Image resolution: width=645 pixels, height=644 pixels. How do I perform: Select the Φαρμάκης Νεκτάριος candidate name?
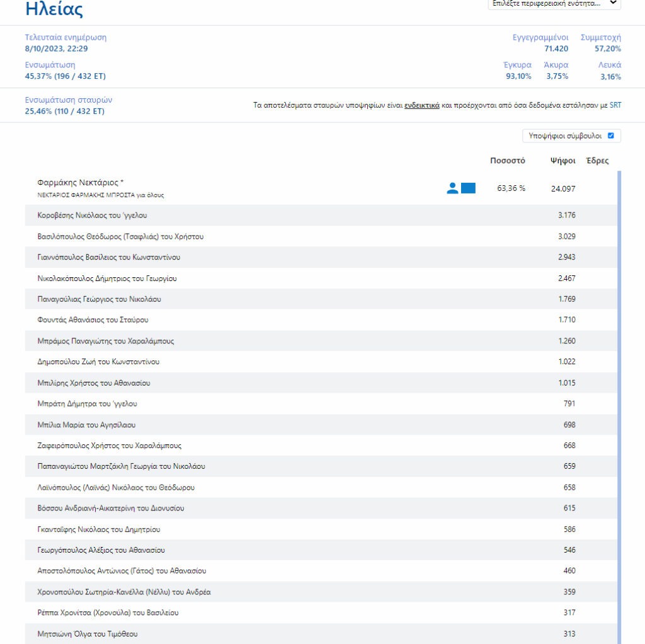pos(80,182)
